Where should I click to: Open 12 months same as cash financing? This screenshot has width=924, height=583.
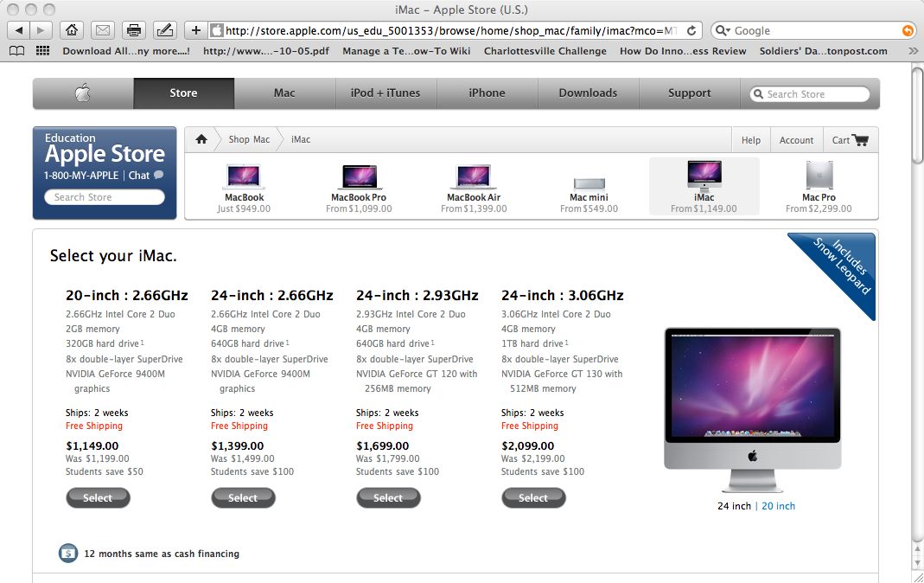coord(162,554)
